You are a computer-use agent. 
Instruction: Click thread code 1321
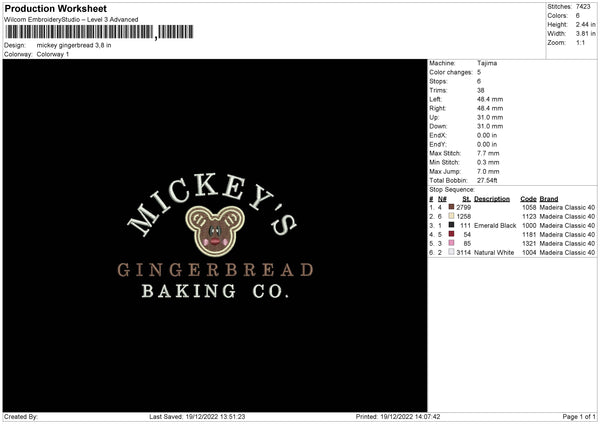coord(529,243)
